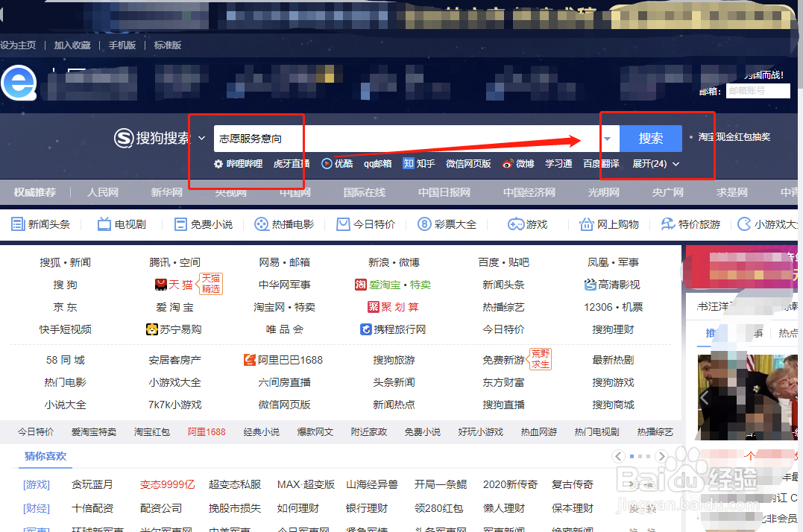This screenshot has width=803, height=532.
Task: Click the 变态9999亿 red link
Action: click(x=168, y=484)
